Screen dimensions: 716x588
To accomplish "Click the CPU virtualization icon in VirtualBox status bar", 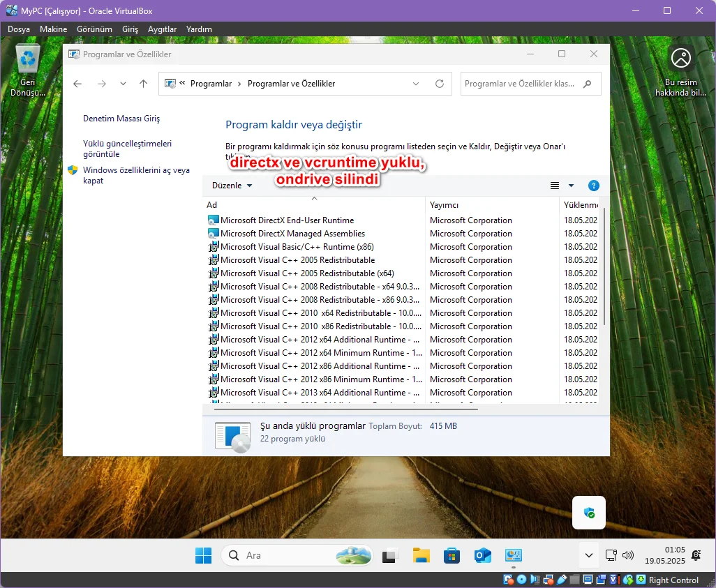I will coord(615,580).
